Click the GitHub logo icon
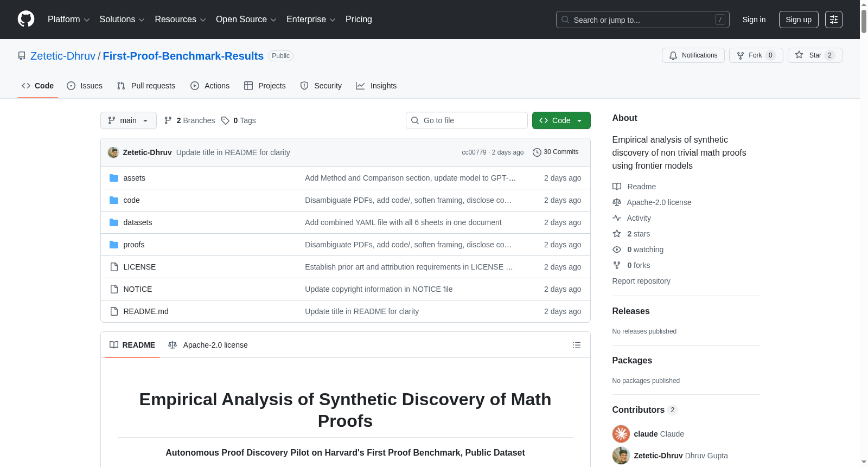 (26, 19)
